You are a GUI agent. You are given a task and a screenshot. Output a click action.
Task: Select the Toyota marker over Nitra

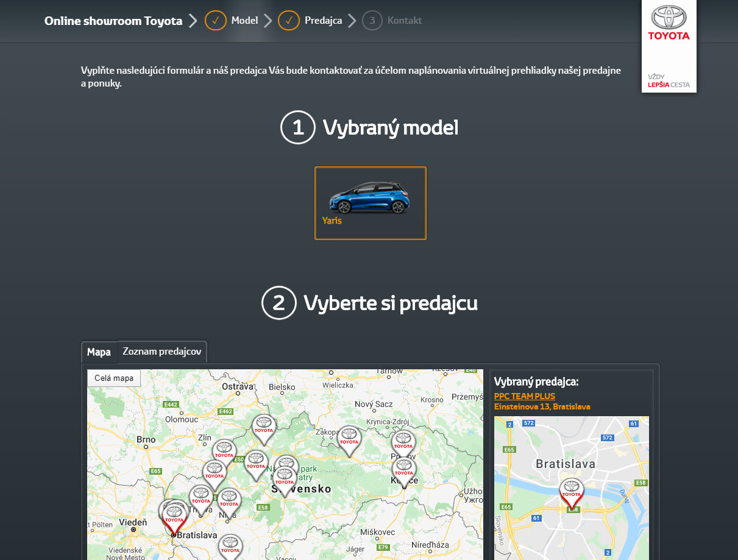229,503
